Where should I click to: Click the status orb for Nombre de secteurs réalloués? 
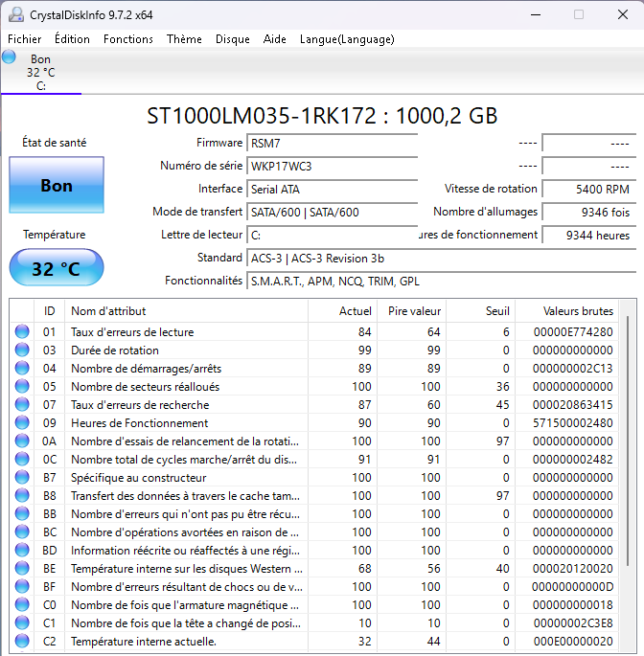click(x=22, y=387)
